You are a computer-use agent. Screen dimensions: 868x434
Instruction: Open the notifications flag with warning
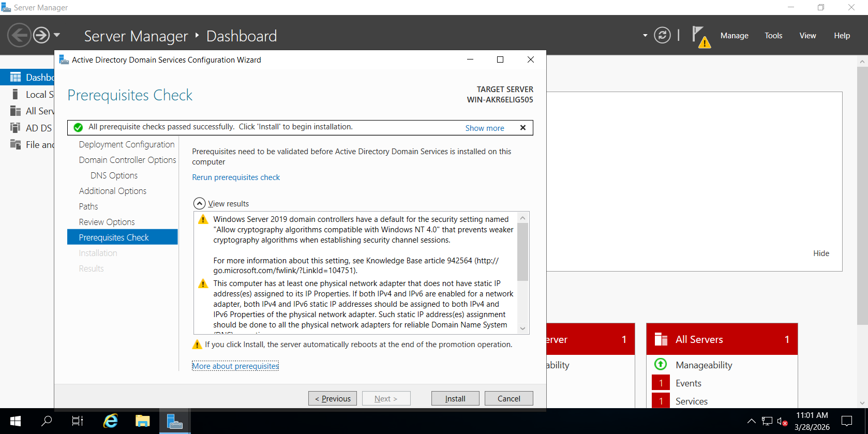coord(700,36)
